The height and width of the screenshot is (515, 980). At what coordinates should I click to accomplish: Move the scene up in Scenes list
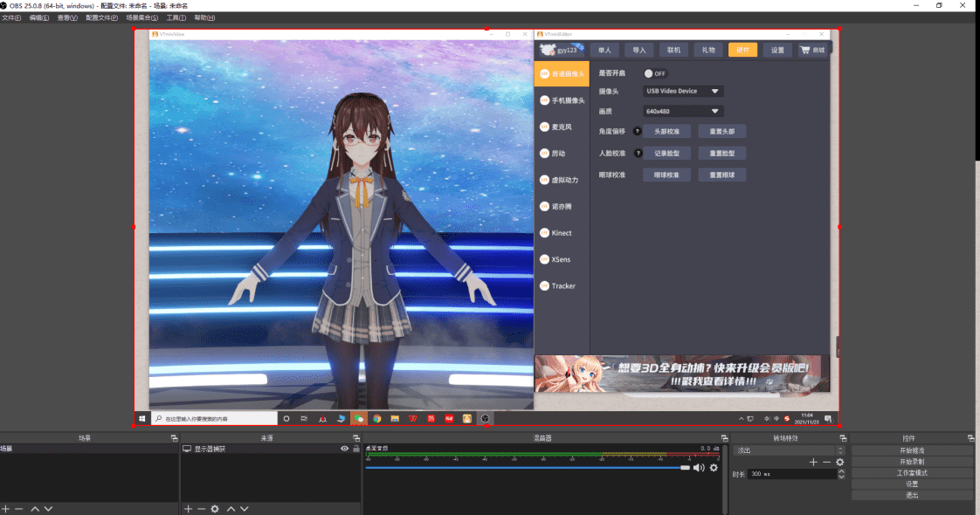pyautogui.click(x=35, y=510)
